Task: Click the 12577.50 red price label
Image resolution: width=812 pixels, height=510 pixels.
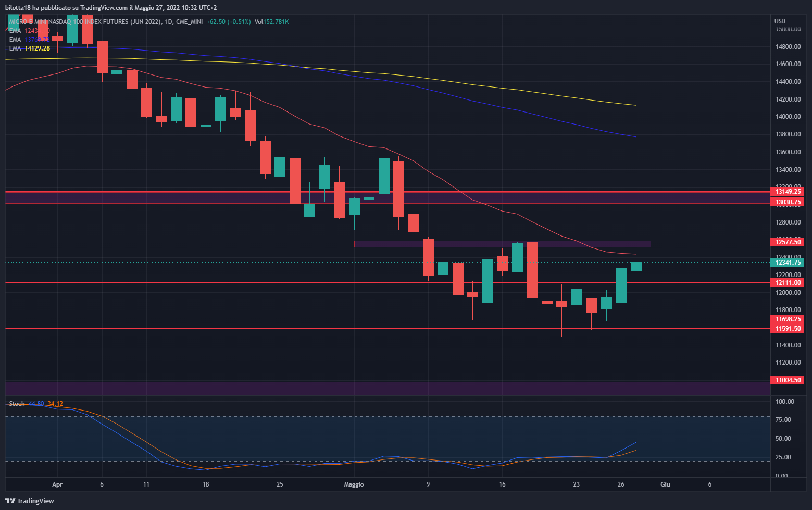Action: coord(787,242)
